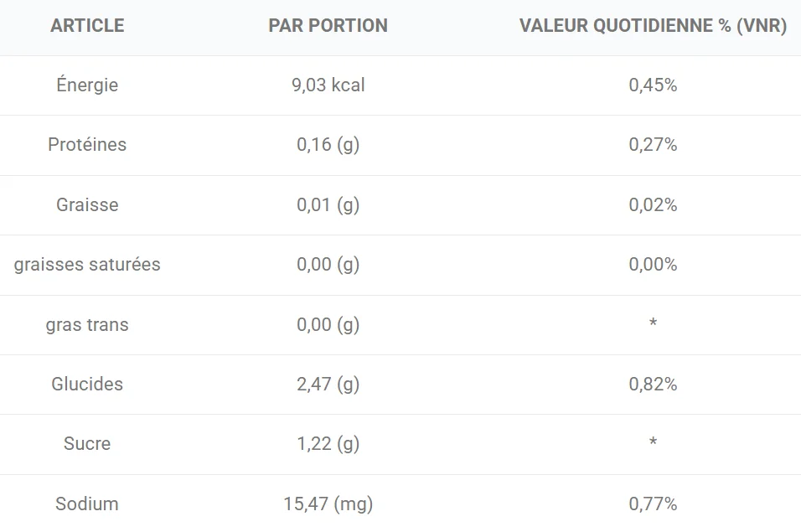Select the 0,45% daily value cell
The height and width of the screenshot is (532, 801).
pyautogui.click(x=653, y=85)
